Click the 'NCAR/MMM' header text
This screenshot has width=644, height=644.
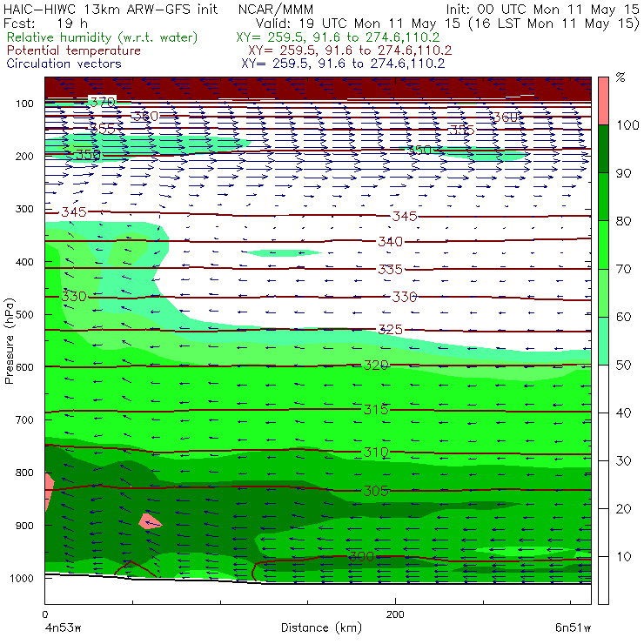[276, 9]
